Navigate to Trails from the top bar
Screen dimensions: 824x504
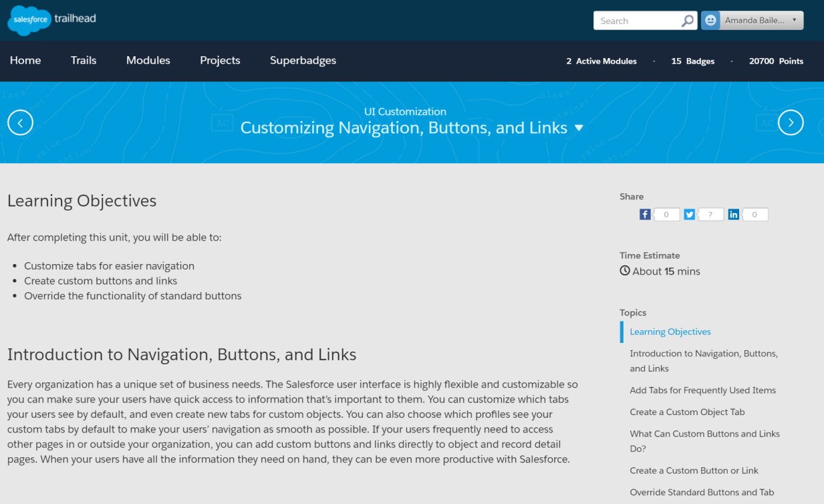tap(83, 60)
